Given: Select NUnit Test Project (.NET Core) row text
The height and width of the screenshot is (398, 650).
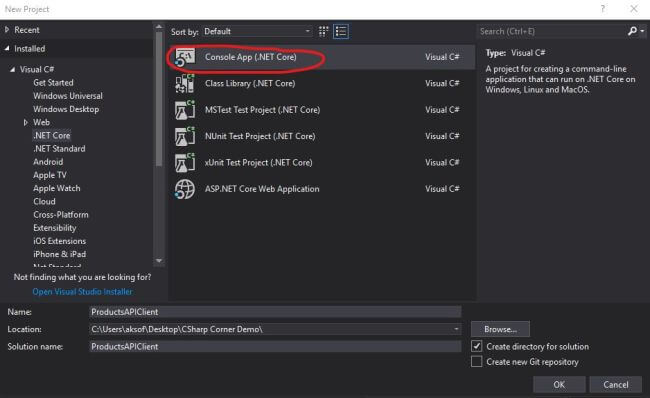Looking at the screenshot, I should click(260, 136).
